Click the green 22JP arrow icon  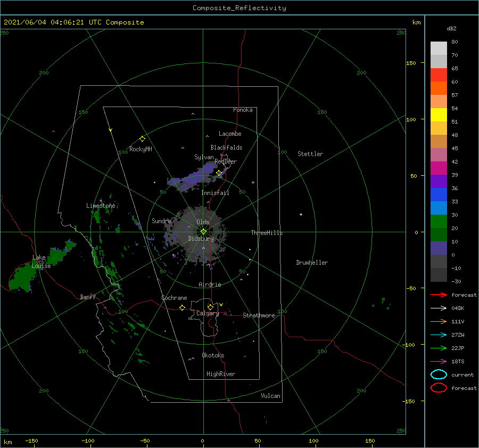pos(439,348)
